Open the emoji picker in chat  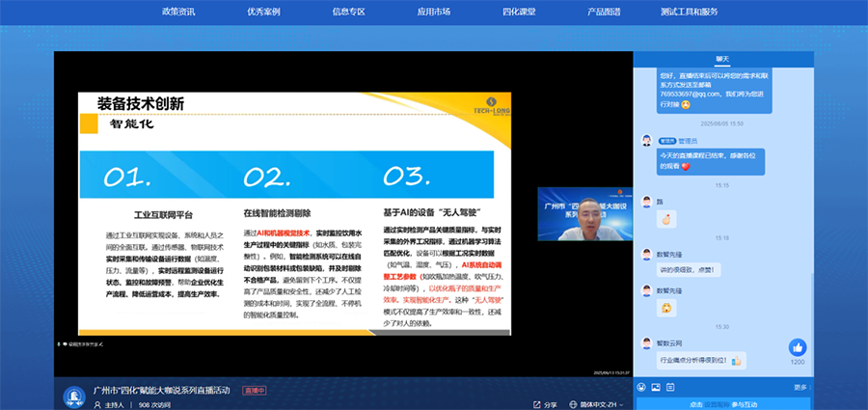[x=642, y=387]
